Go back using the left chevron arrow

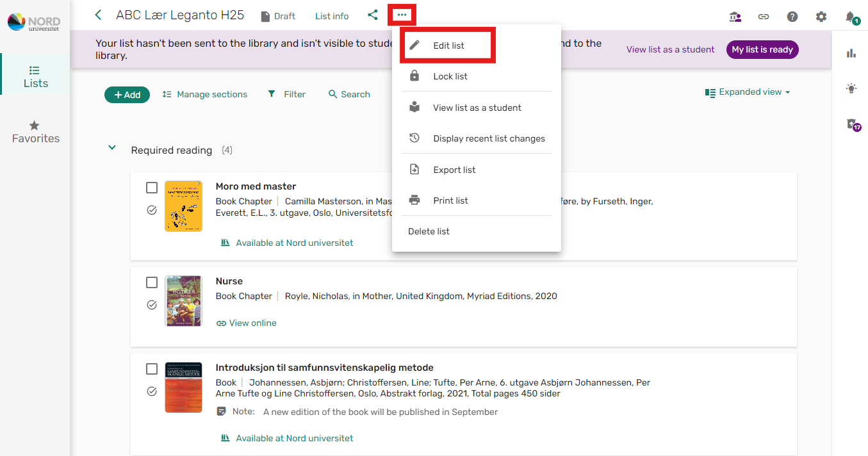[x=98, y=15]
